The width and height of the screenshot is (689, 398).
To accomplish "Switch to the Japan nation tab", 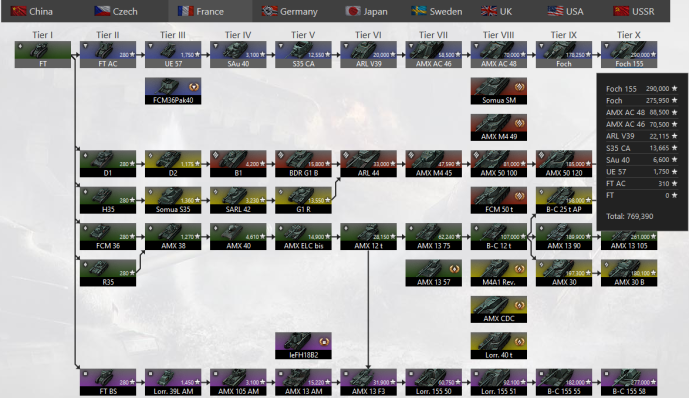I will click(x=367, y=11).
